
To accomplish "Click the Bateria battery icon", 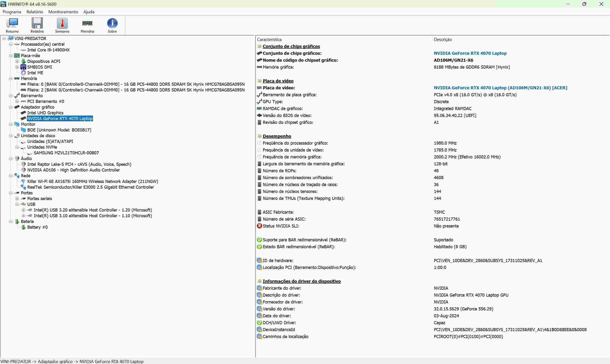I will tap(17, 221).
